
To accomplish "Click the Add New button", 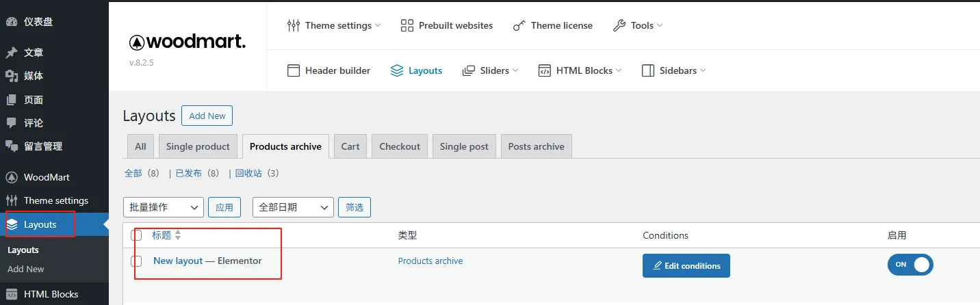I will click(207, 116).
